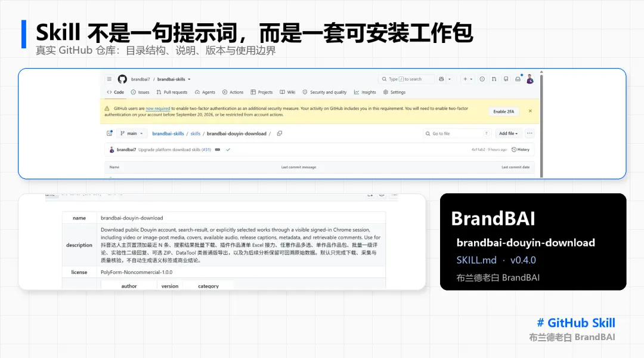644x358 pixels.
Task: Open the Copilot chat icon
Action: [x=441, y=79]
